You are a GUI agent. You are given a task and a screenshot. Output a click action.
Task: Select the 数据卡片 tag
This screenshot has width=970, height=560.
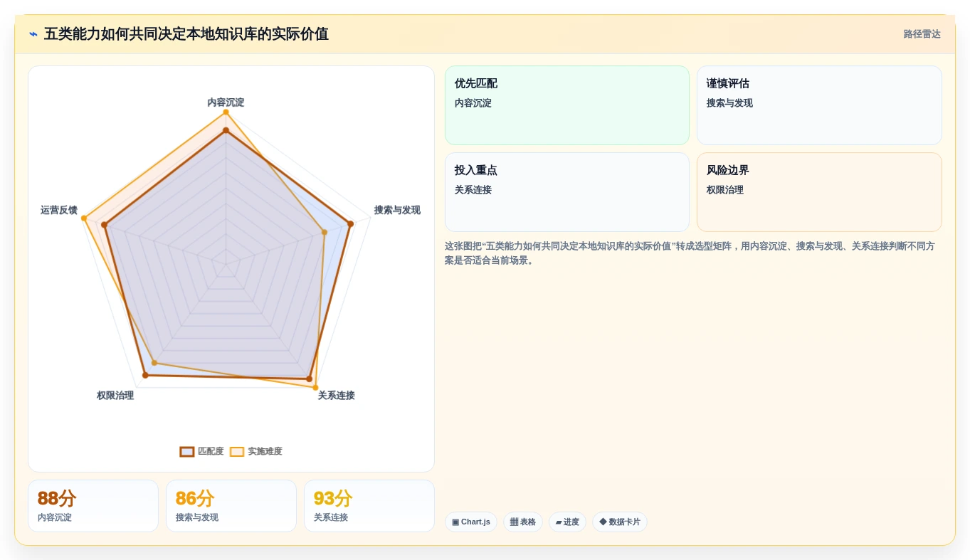[620, 522]
